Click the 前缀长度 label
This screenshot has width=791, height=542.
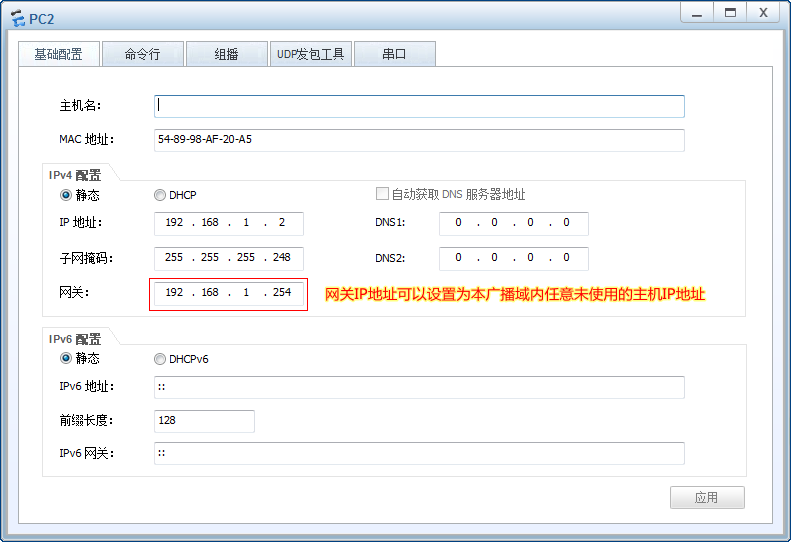[x=86, y=420]
